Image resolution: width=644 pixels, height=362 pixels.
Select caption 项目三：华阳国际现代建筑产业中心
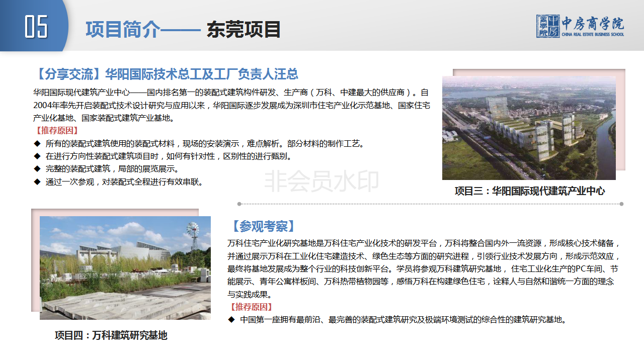click(x=530, y=191)
